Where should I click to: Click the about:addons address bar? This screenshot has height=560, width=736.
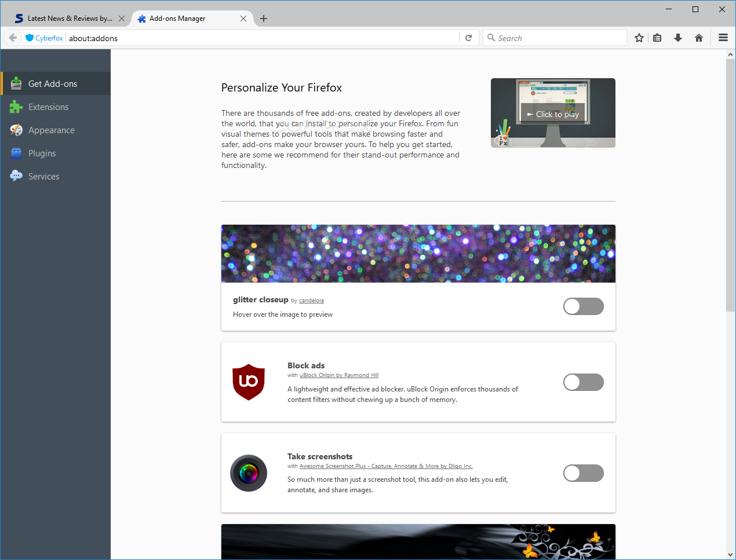263,38
